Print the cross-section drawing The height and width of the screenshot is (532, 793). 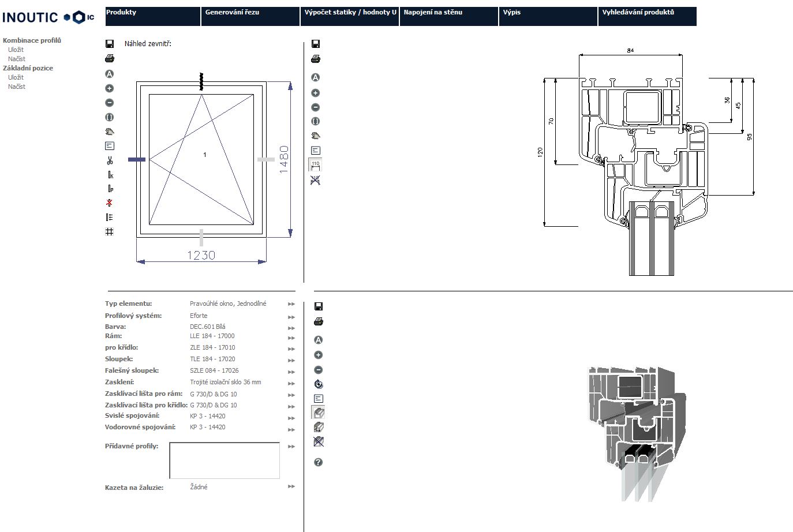[316, 58]
